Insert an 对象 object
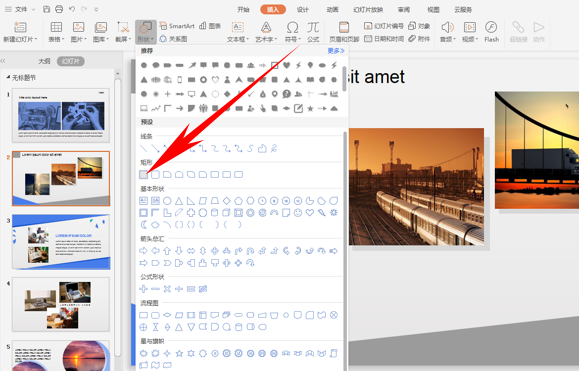This screenshot has width=579, height=371. click(419, 26)
